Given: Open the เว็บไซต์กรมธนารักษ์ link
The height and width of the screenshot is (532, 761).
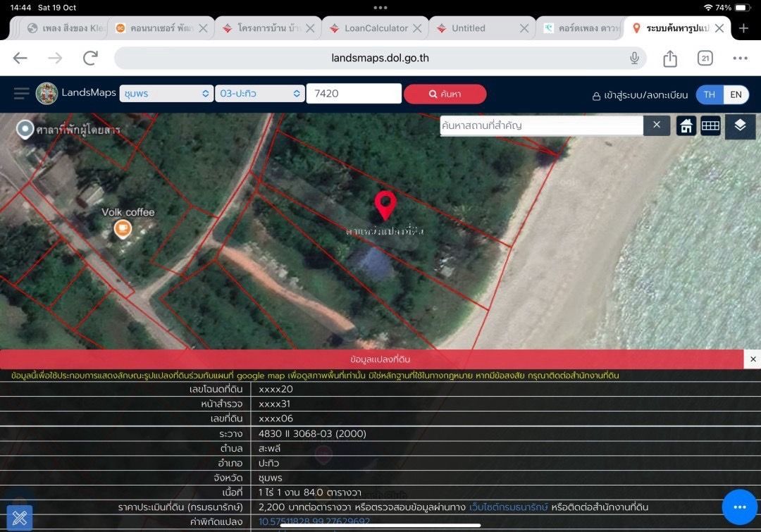Looking at the screenshot, I should 508,507.
